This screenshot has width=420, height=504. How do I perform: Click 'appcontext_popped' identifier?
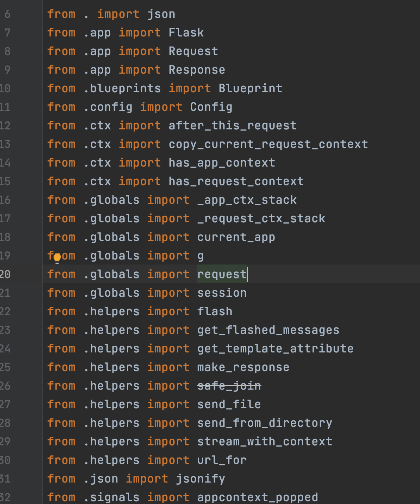click(257, 497)
